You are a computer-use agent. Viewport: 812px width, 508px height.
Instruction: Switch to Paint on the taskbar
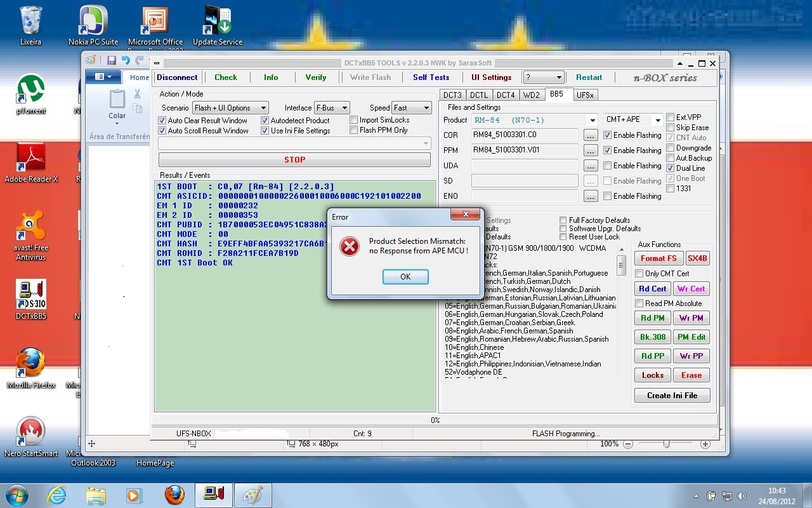point(252,495)
